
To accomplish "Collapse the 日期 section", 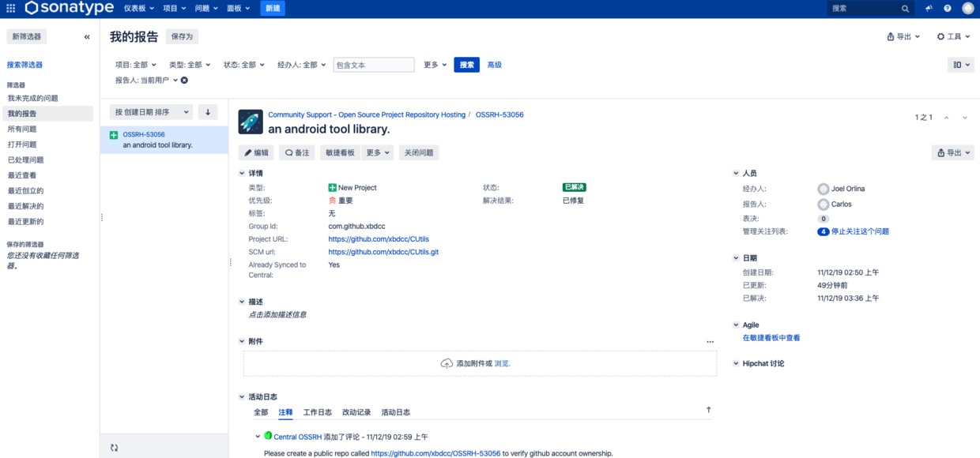I will pos(737,258).
